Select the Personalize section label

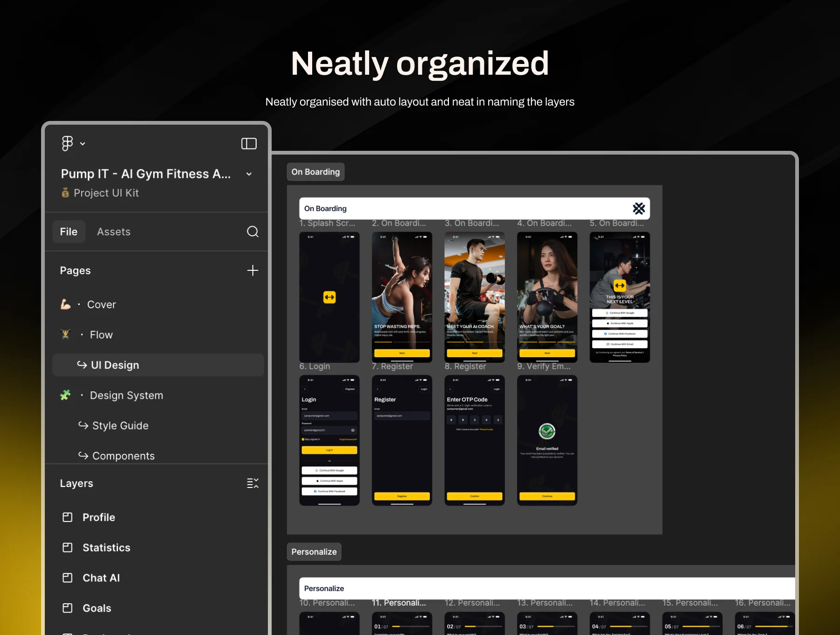tap(314, 552)
